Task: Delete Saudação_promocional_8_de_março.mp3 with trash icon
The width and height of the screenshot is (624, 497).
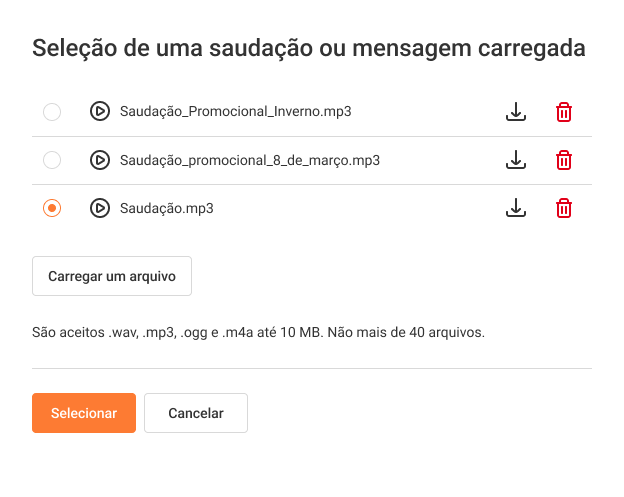Action: click(x=564, y=160)
